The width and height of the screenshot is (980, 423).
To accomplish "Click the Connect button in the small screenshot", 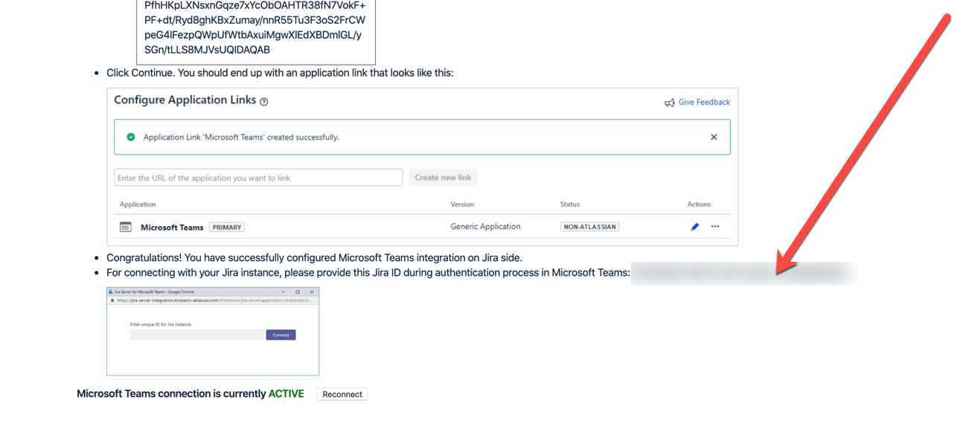I will [x=281, y=335].
